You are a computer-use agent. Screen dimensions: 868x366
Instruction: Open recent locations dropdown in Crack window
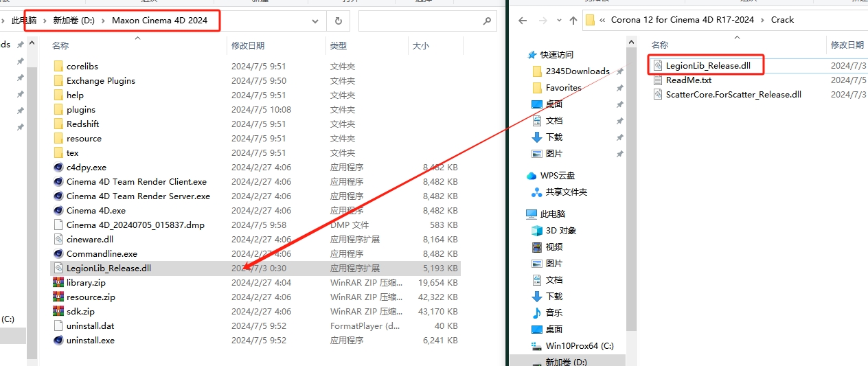(558, 21)
